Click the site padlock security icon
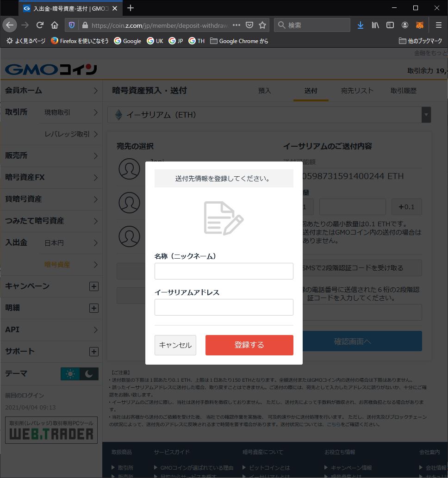Image resolution: width=448 pixels, height=478 pixels. (85, 25)
